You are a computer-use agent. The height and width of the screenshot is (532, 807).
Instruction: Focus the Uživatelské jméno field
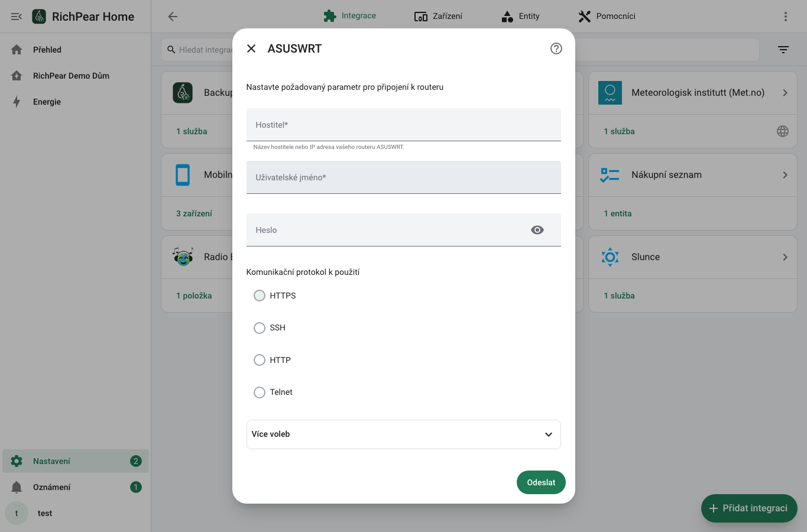pos(403,177)
